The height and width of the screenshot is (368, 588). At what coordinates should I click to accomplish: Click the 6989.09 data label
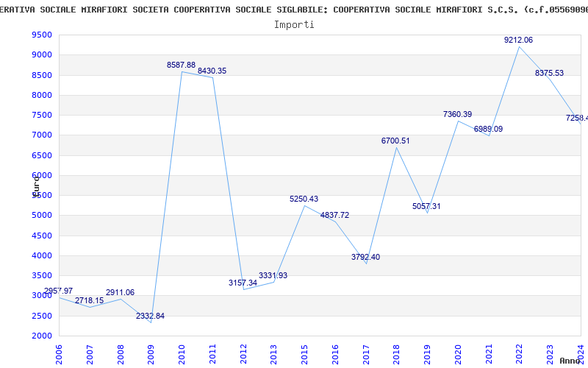tap(488, 130)
